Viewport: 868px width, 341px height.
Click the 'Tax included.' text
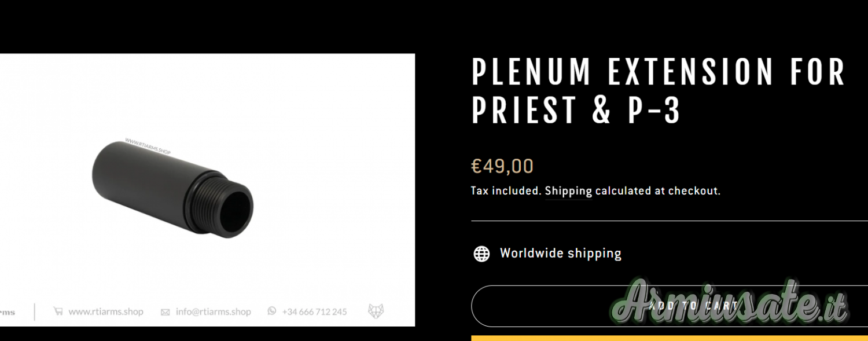pyautogui.click(x=506, y=190)
